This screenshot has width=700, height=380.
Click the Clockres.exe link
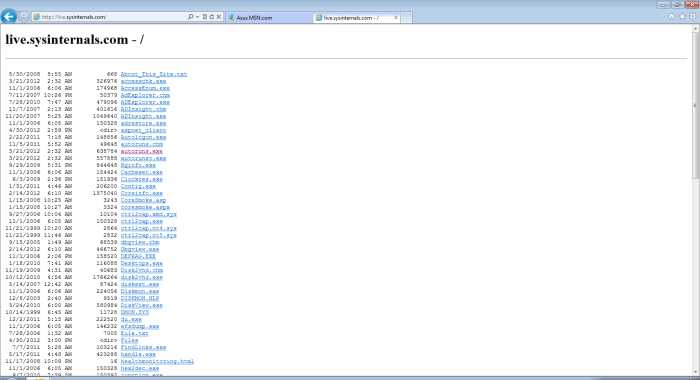142,179
